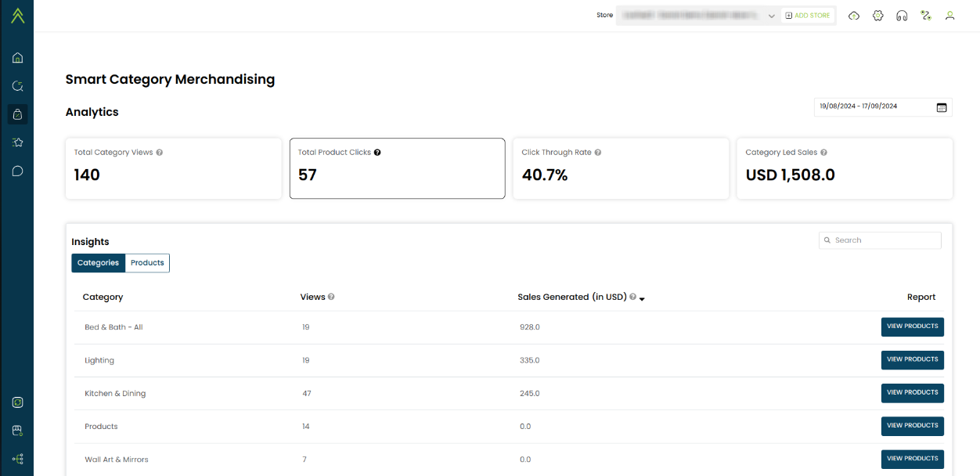The image size is (980, 476).
Task: Select the Categories insights tab
Action: coord(98,263)
